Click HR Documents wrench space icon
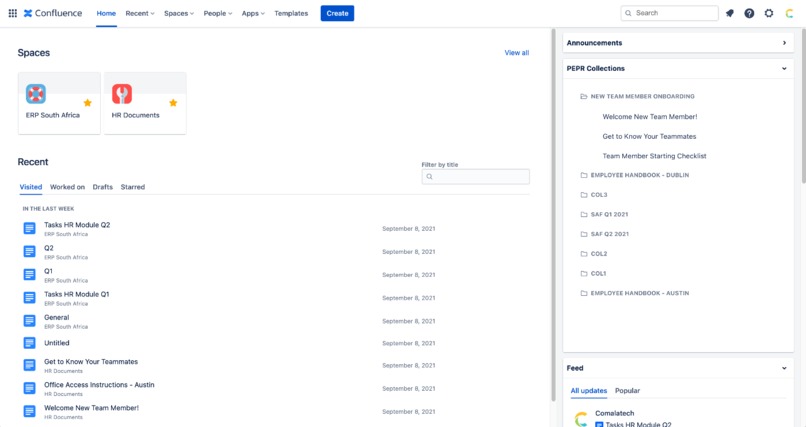 (122, 94)
